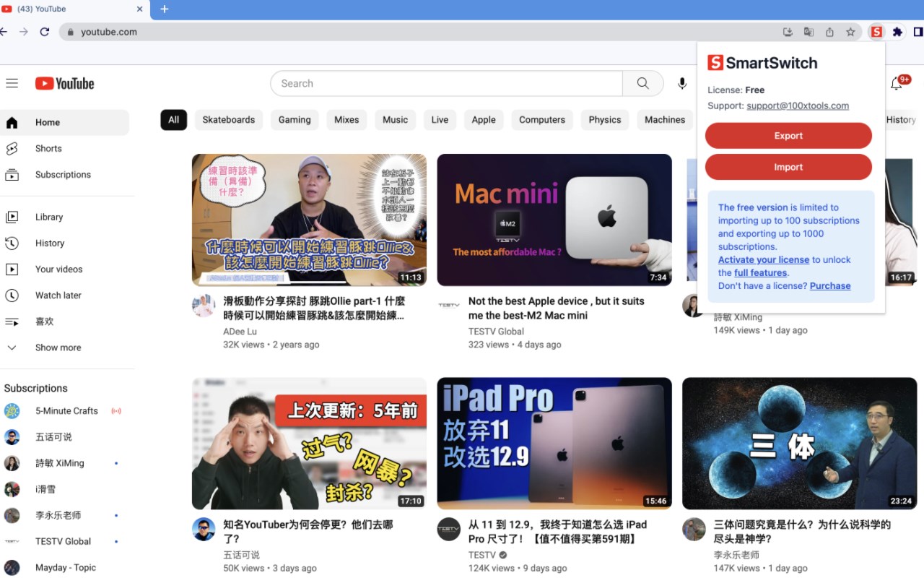This screenshot has width=924, height=578.
Task: Open Mayday - Topic subscription channel
Action: [65, 567]
